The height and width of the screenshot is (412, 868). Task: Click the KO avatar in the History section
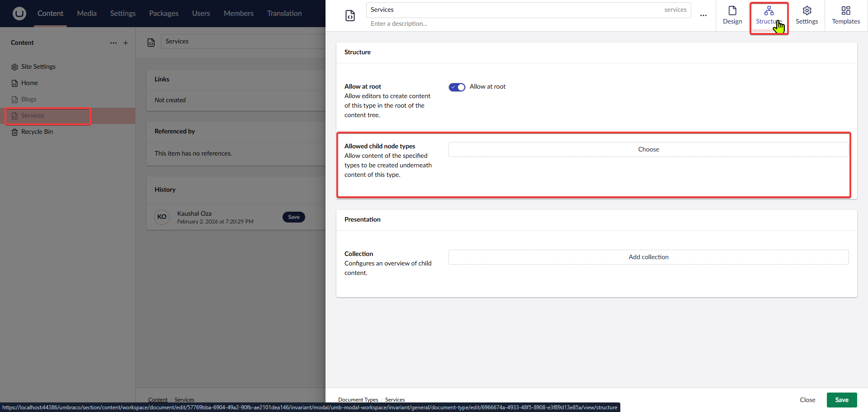coord(161,217)
